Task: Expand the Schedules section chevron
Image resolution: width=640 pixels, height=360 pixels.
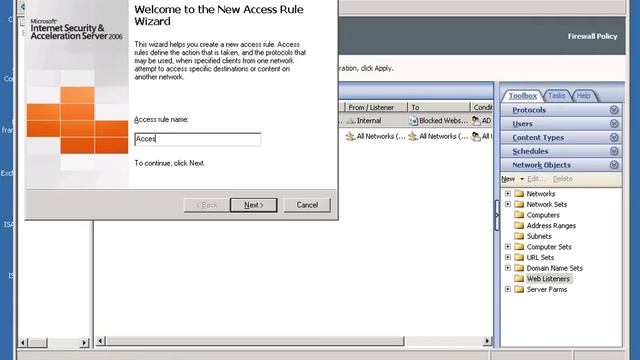Action: tap(614, 151)
